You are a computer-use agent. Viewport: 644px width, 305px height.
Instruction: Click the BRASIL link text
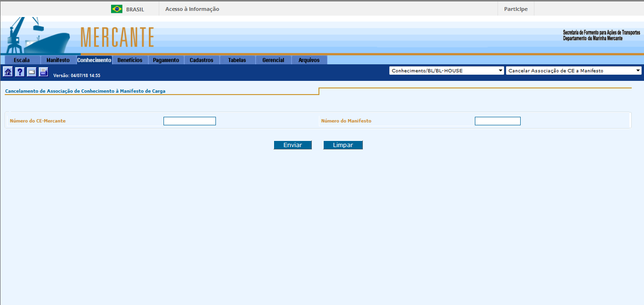[x=135, y=9]
